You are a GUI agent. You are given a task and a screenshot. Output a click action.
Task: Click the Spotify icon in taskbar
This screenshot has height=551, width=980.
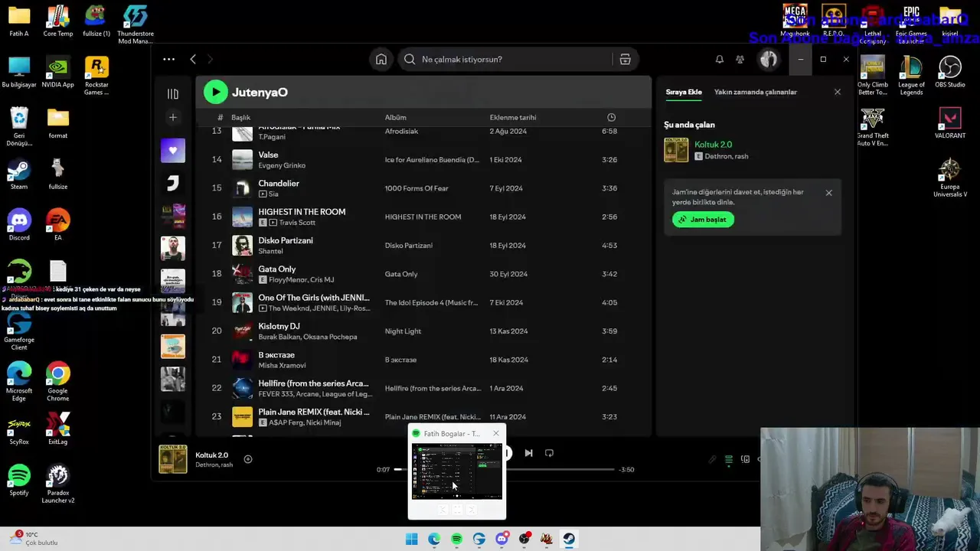[x=456, y=539]
